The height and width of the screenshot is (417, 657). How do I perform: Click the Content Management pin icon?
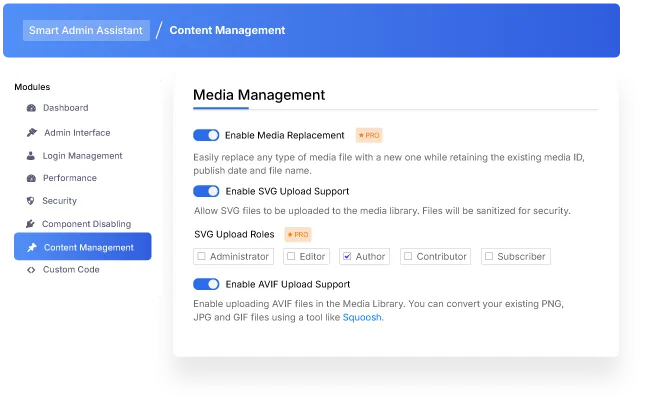(x=32, y=247)
